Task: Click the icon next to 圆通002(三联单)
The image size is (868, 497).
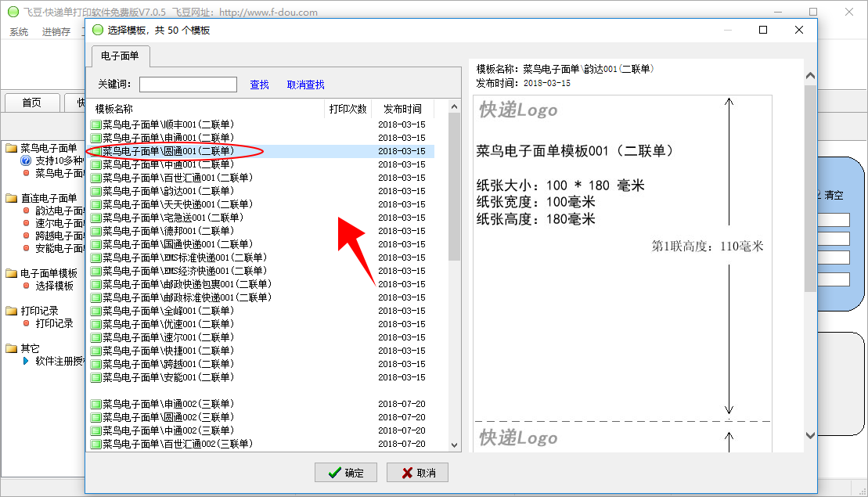Action: [x=95, y=417]
